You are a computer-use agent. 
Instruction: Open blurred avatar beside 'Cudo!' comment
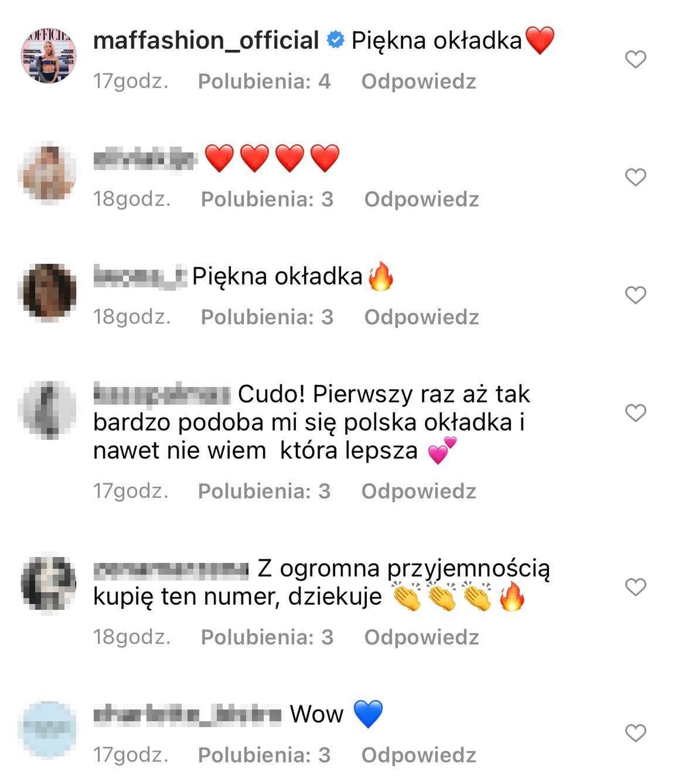48,409
